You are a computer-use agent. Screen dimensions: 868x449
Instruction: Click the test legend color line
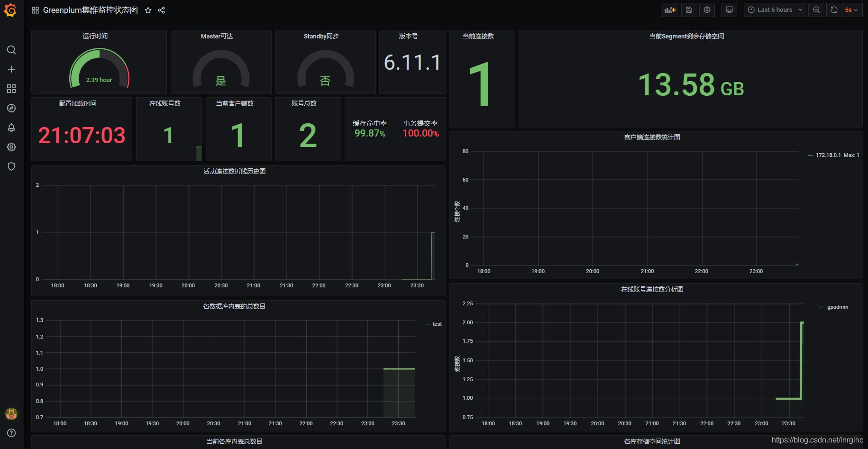pyautogui.click(x=427, y=324)
